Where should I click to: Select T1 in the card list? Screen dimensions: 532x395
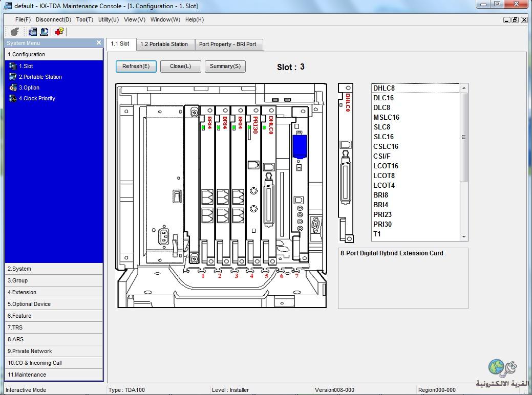[415, 234]
